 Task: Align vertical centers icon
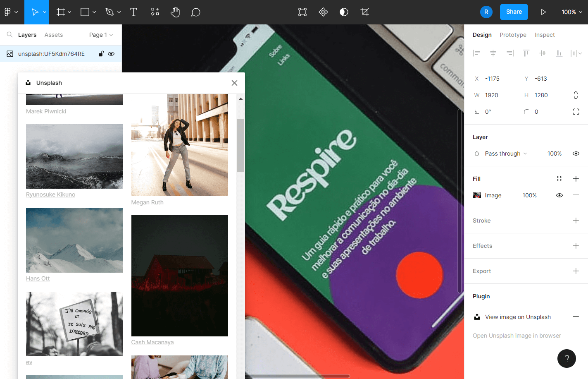(x=543, y=53)
